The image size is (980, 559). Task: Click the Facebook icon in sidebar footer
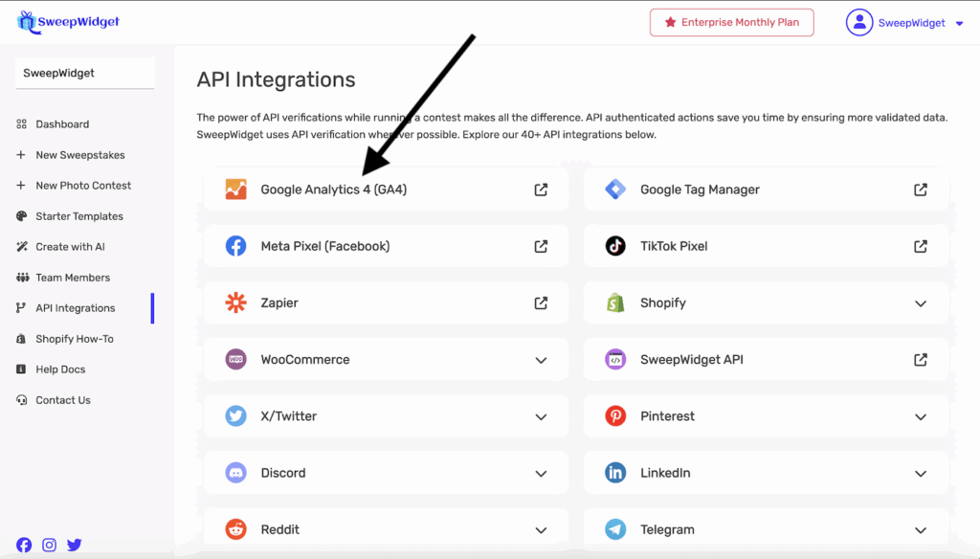coord(24,545)
